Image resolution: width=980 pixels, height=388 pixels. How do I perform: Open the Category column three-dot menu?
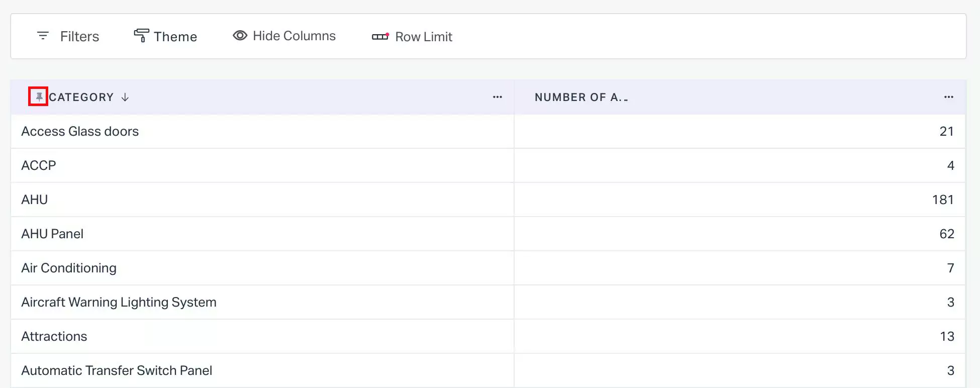497,97
